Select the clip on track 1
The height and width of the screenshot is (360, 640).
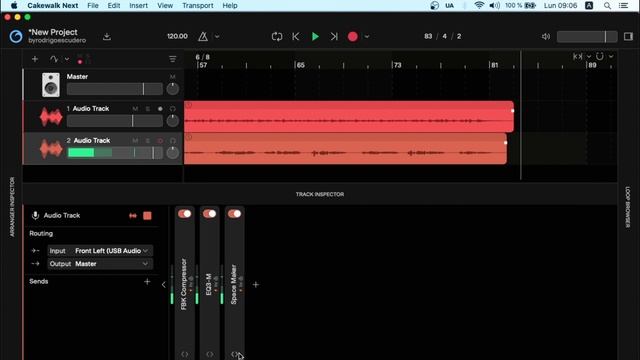349,117
